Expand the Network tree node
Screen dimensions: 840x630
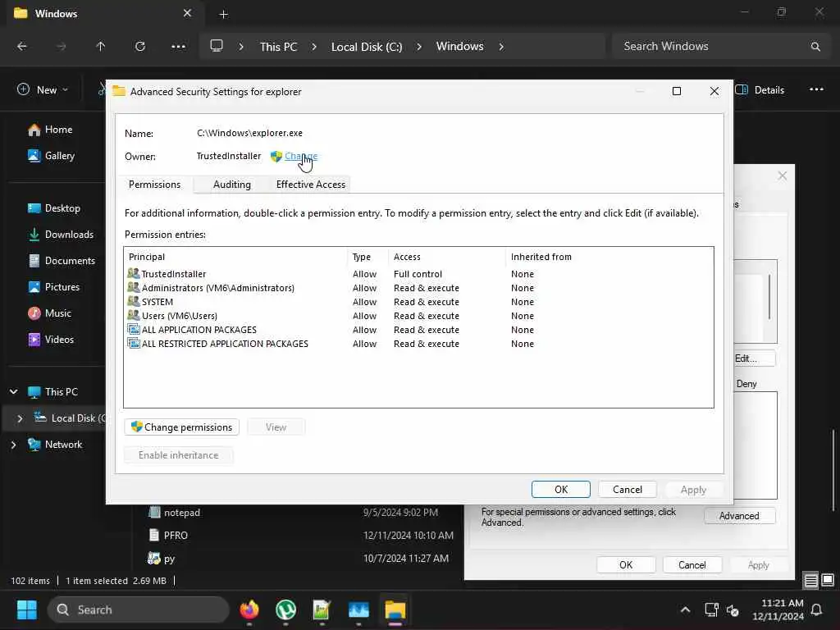13,445
